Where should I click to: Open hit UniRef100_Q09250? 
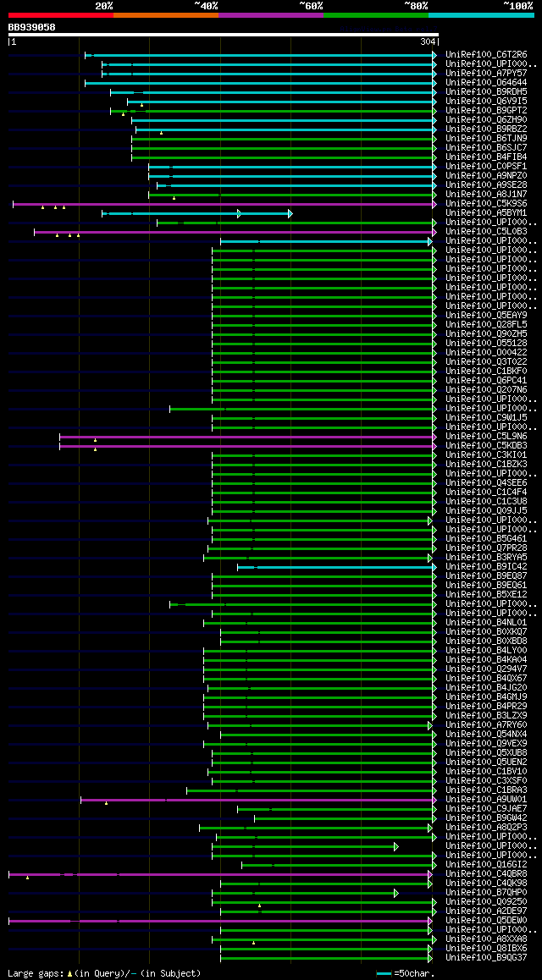(x=486, y=902)
